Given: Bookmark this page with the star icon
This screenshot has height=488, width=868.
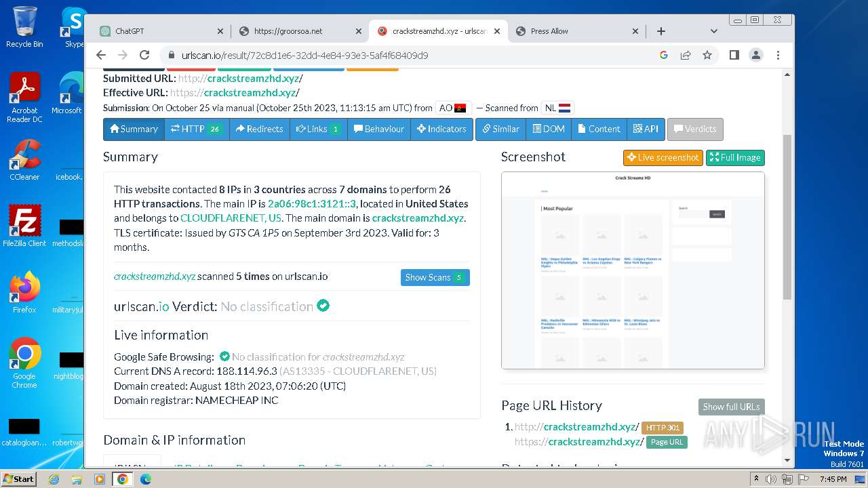Looking at the screenshot, I should click(707, 55).
